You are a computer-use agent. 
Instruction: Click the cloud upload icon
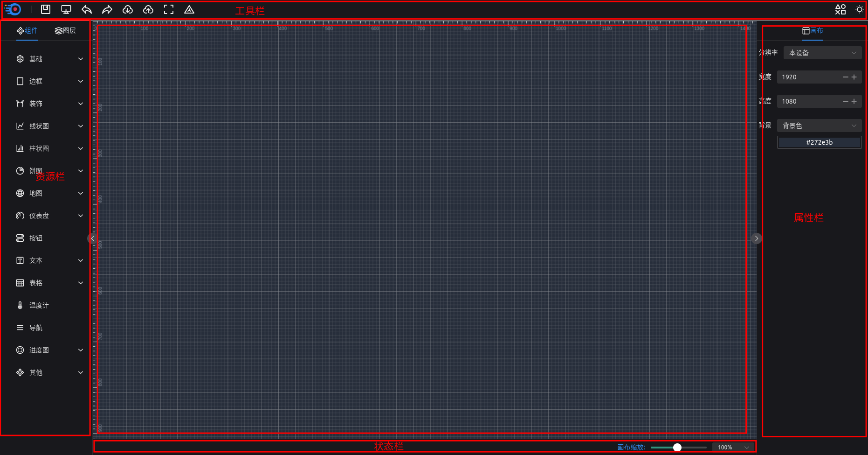pyautogui.click(x=148, y=9)
